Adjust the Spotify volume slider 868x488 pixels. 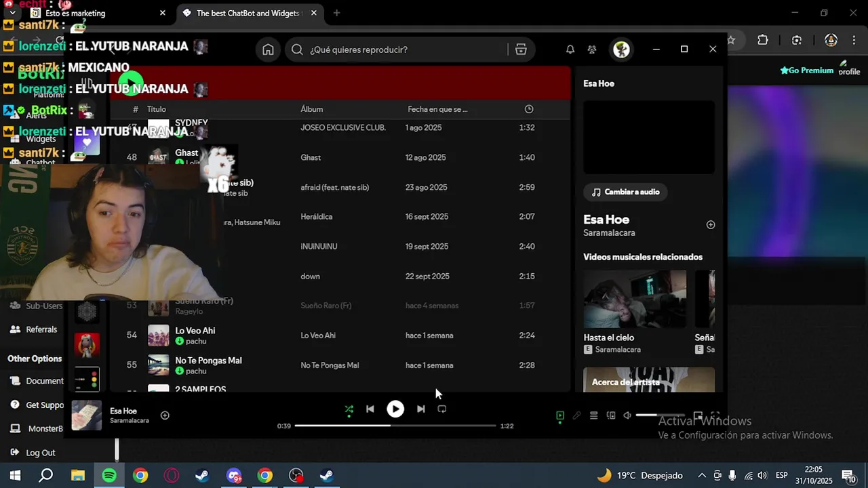(660, 415)
